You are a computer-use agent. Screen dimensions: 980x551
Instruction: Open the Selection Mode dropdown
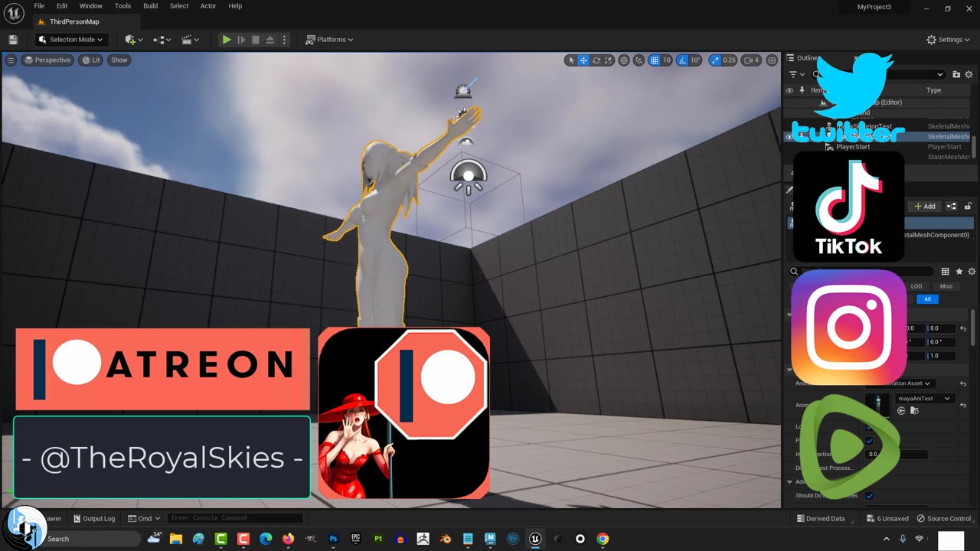[71, 40]
